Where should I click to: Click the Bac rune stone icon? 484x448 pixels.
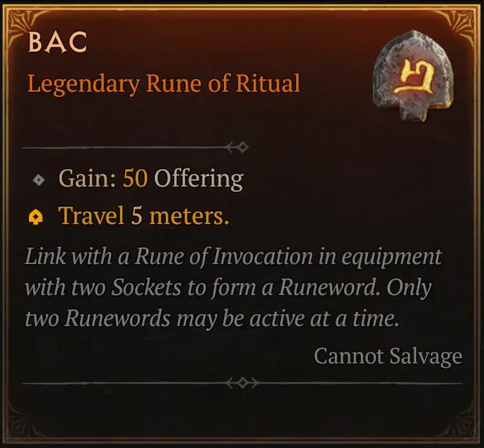pos(414,76)
